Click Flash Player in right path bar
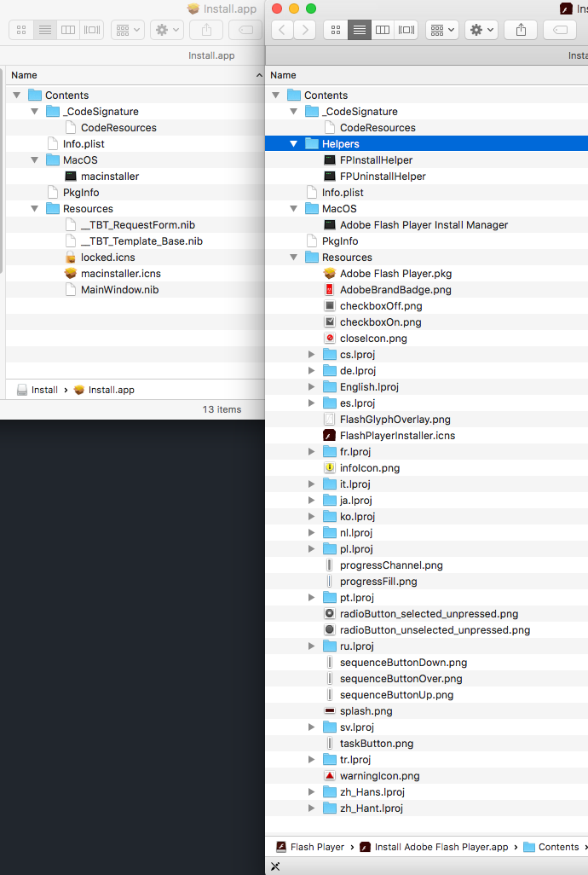The width and height of the screenshot is (588, 875). coord(310,847)
